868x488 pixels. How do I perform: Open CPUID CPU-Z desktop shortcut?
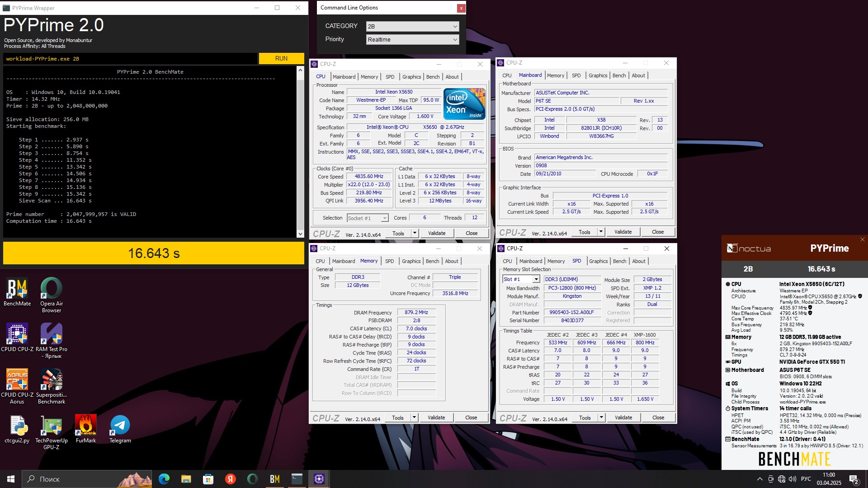pyautogui.click(x=17, y=338)
